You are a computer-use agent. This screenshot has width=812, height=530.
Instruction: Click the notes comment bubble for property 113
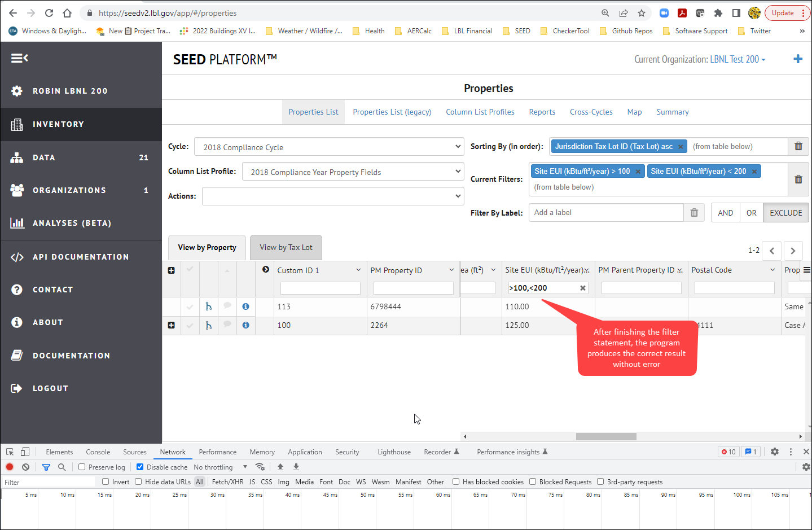(x=227, y=306)
